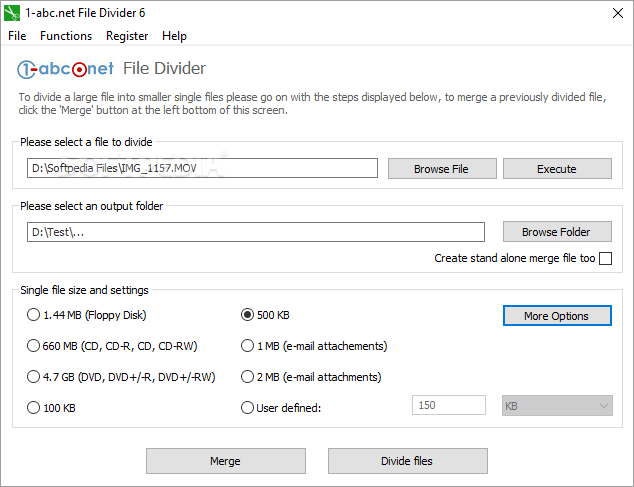Screen dimensions: 634x487
Task: Click the Divide files button
Action: point(408,461)
